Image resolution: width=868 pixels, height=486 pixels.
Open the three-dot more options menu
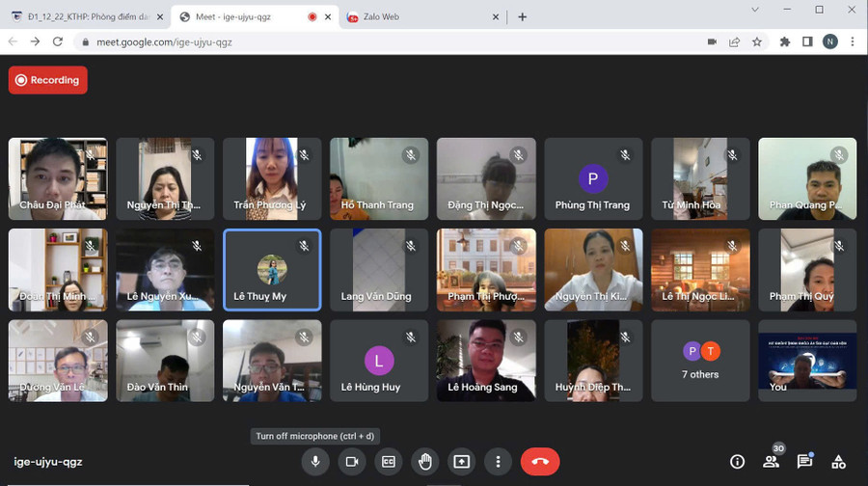point(499,462)
